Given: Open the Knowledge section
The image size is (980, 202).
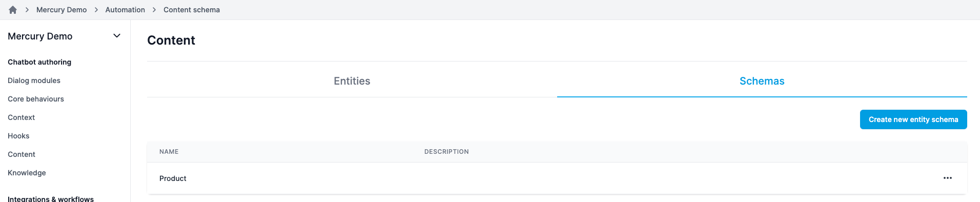Looking at the screenshot, I should click(27, 173).
